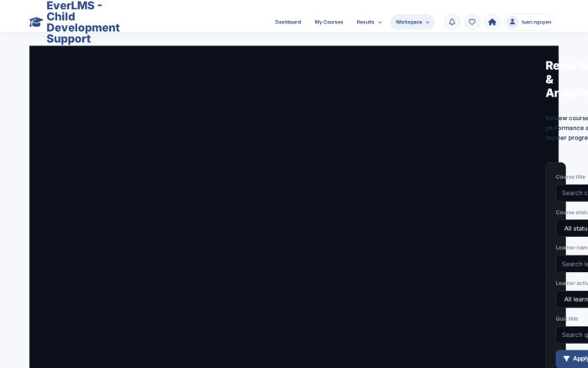Viewport: 588px width, 368px height.
Task: Go to home via house icon
Action: click(x=492, y=22)
